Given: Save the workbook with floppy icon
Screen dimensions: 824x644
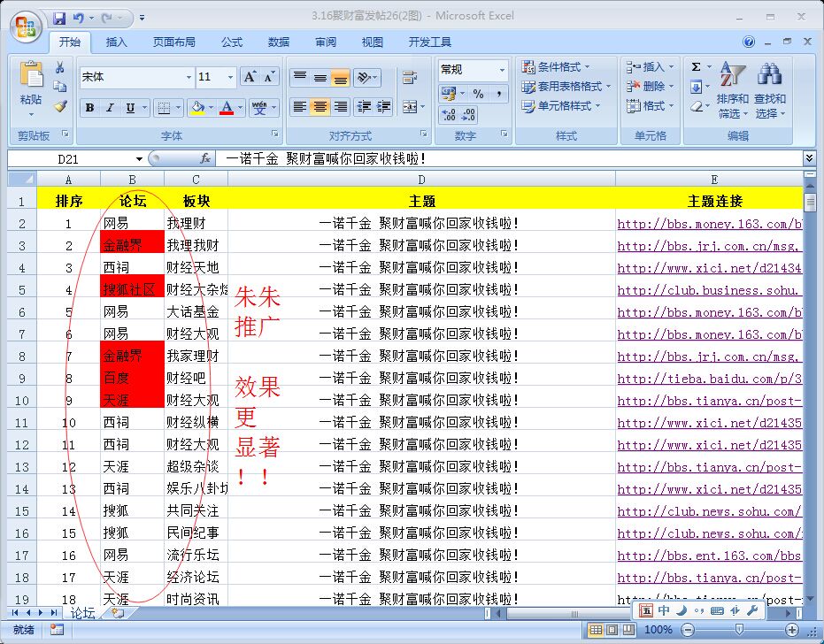Looking at the screenshot, I should 58,18.
